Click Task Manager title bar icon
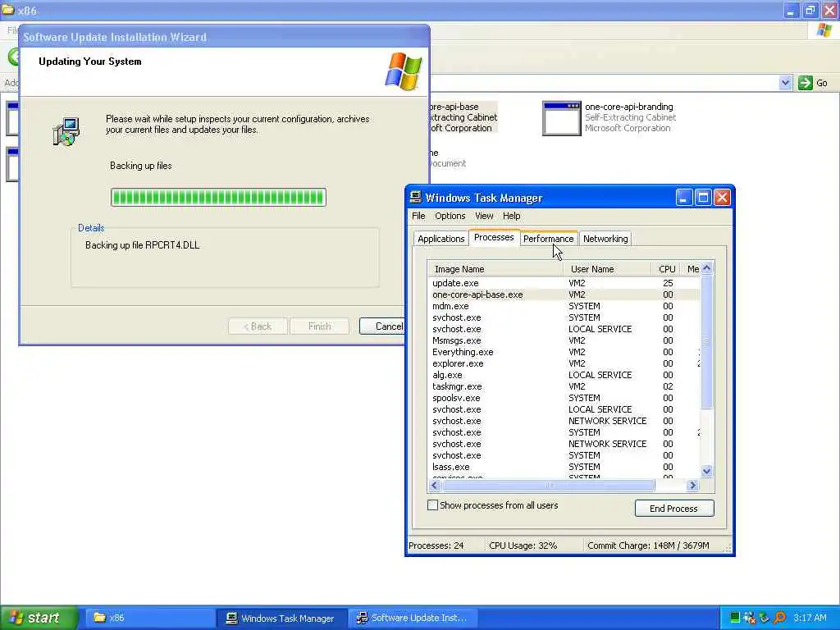The image size is (840, 630). (415, 197)
